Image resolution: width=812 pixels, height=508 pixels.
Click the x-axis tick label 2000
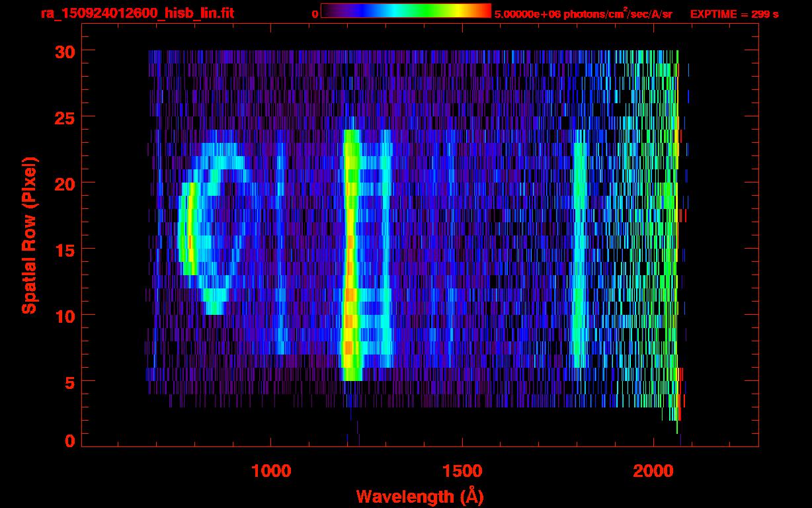pyautogui.click(x=653, y=470)
